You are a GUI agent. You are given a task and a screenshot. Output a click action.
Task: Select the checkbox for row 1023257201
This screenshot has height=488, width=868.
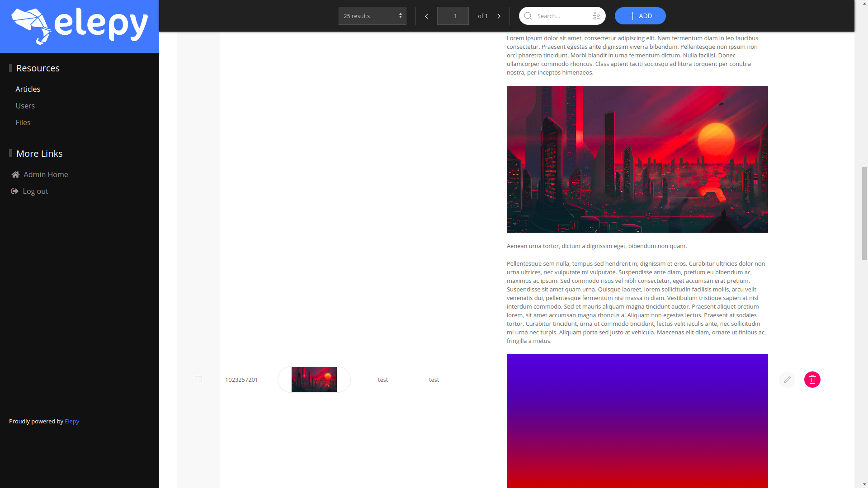(198, 380)
